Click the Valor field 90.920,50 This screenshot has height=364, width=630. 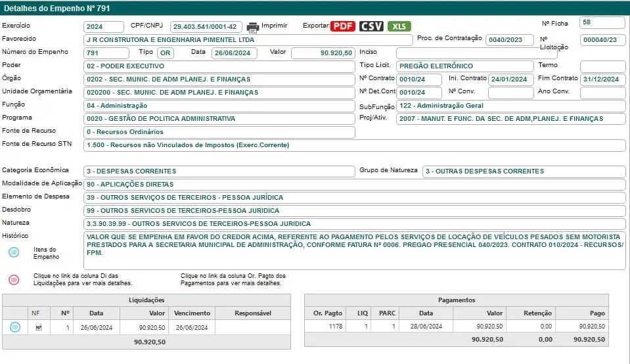coord(323,53)
